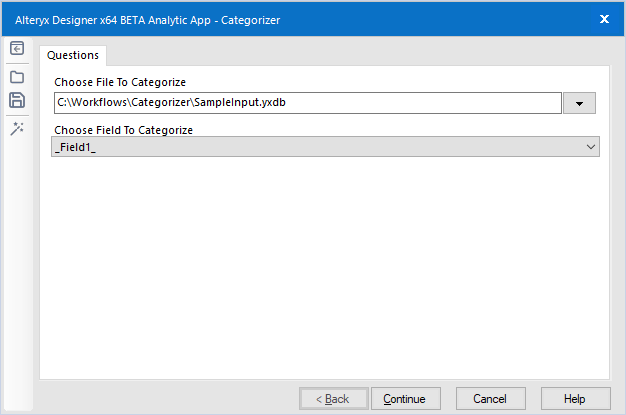Close the Categorizer window with X
Image resolution: width=626 pixels, height=415 pixels.
click(x=604, y=18)
